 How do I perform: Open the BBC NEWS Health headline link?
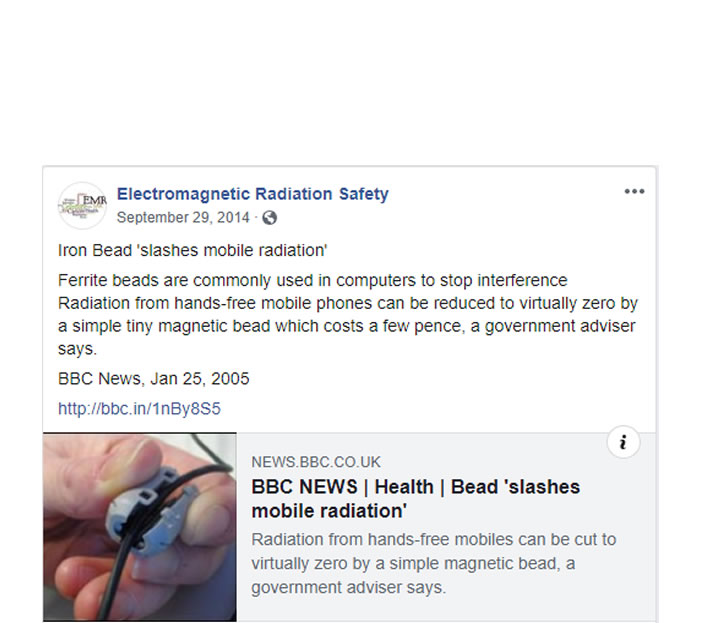click(x=415, y=499)
